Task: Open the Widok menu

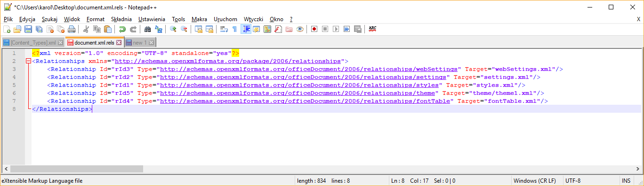Action: click(72, 19)
